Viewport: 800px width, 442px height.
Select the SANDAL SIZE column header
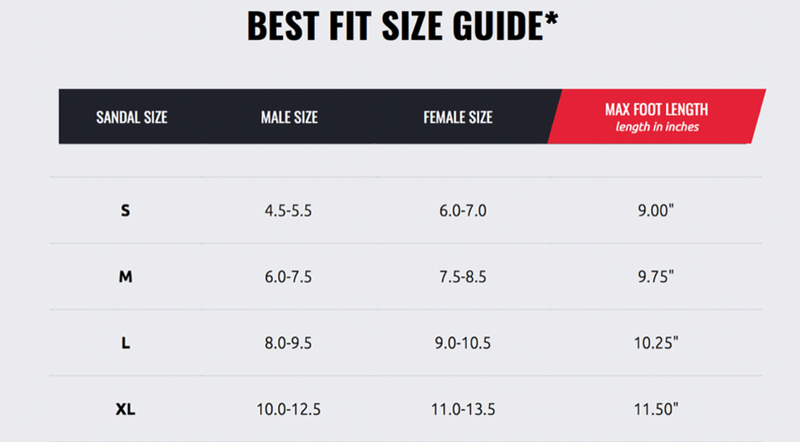coord(132,117)
